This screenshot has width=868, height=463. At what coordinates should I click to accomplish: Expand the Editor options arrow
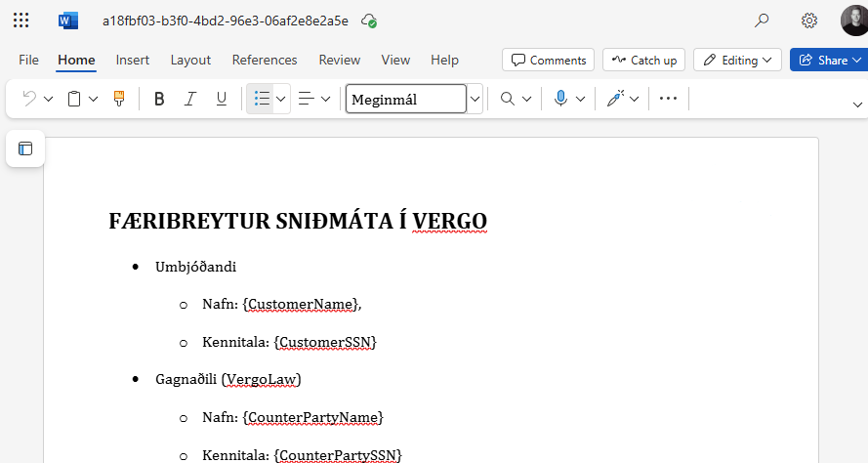pos(635,99)
